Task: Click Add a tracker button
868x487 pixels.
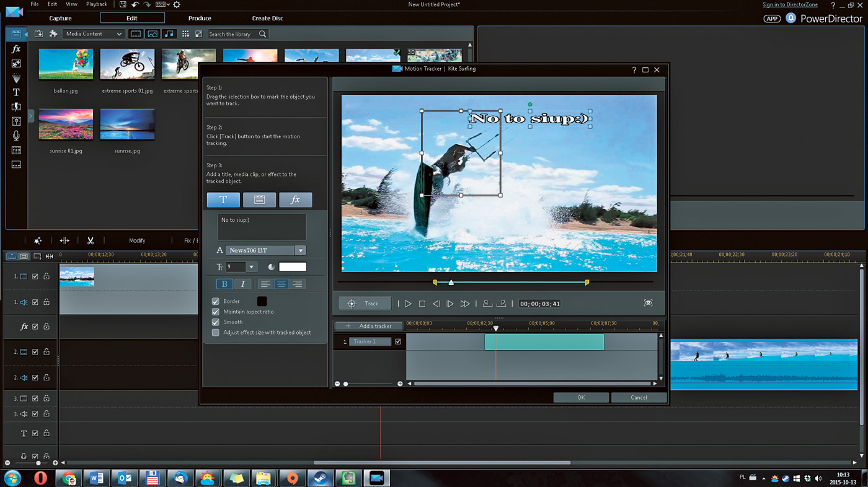Action: click(x=369, y=326)
